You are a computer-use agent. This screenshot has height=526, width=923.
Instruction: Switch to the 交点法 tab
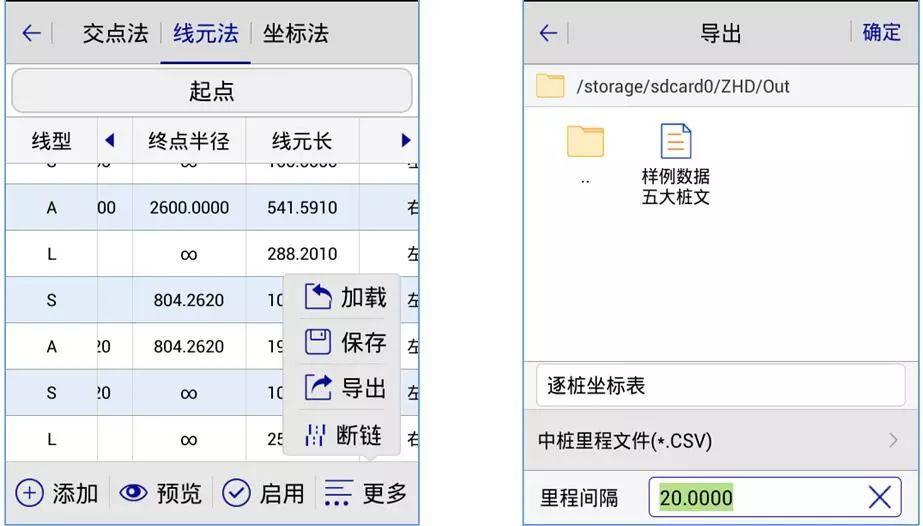click(x=115, y=33)
